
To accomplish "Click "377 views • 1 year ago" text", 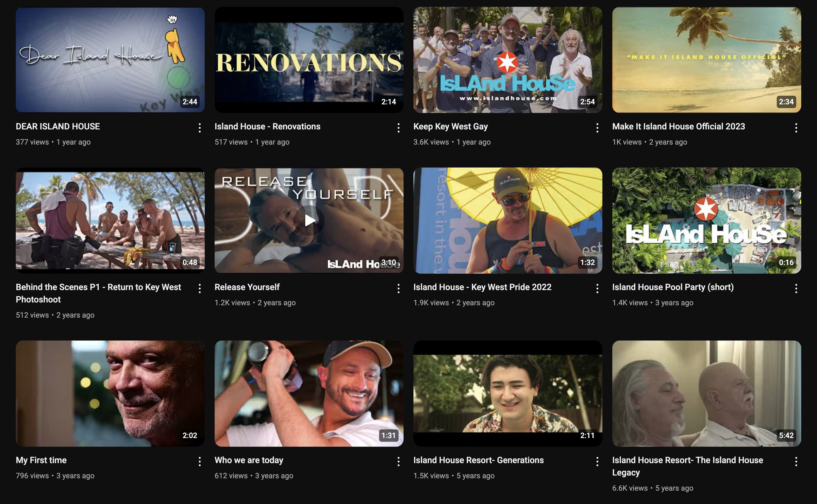I will pyautogui.click(x=53, y=142).
